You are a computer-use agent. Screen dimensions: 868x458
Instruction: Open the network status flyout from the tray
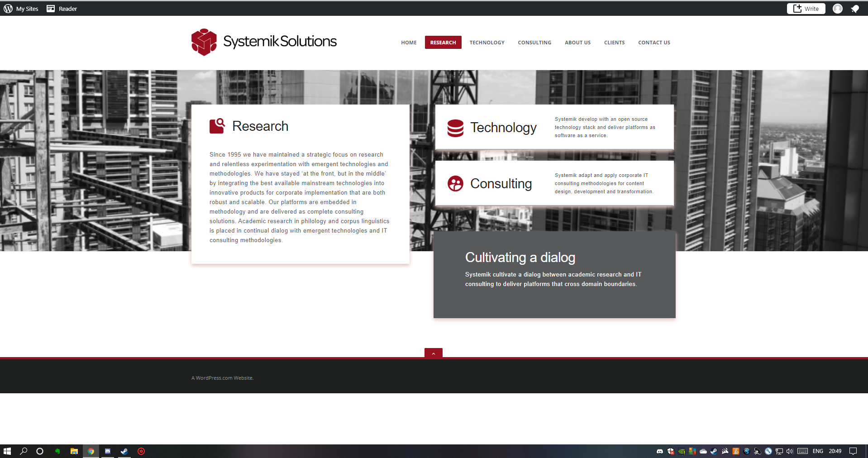[779, 451]
